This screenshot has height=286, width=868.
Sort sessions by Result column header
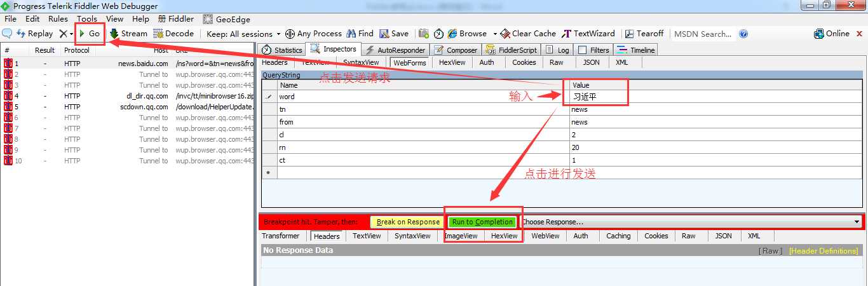[x=44, y=50]
